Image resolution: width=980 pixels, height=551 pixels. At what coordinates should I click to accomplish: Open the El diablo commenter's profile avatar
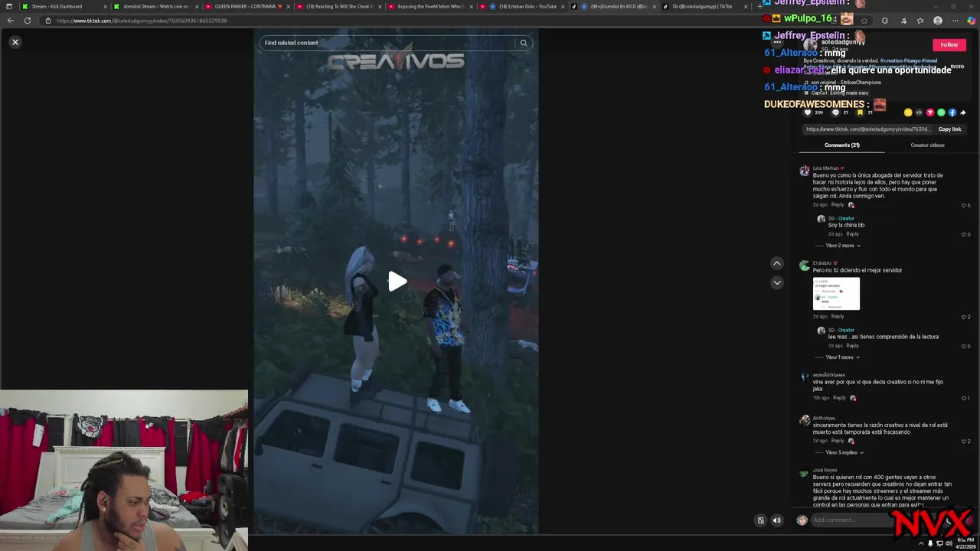[804, 266]
